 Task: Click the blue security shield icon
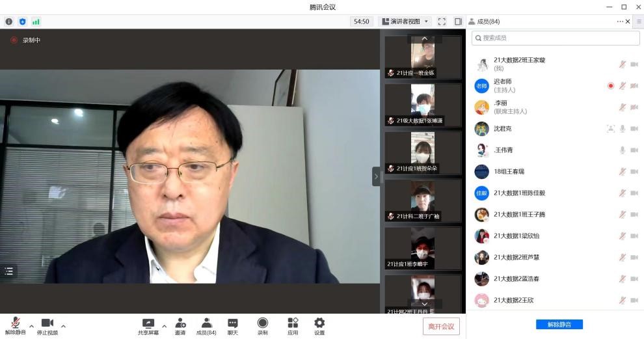click(22, 21)
